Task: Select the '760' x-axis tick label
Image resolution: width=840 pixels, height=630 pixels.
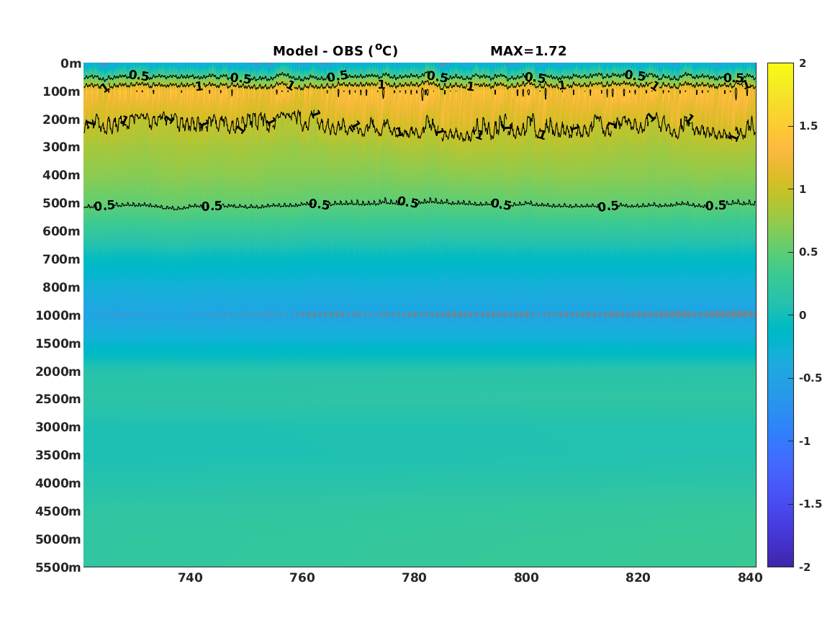Action: click(x=302, y=577)
